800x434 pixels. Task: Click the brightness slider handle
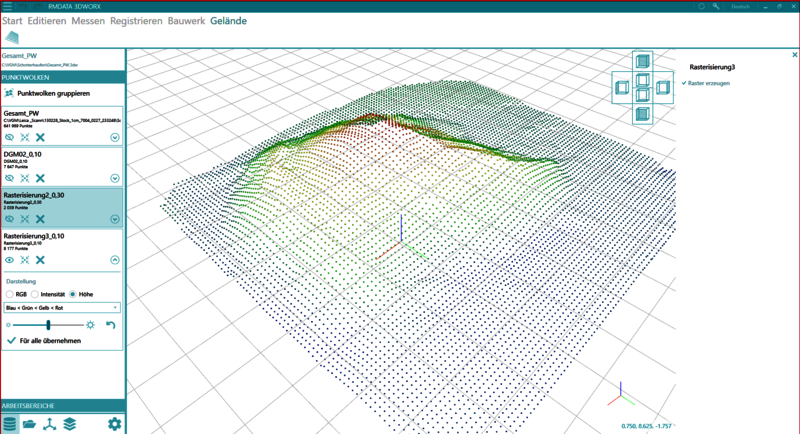coord(48,325)
